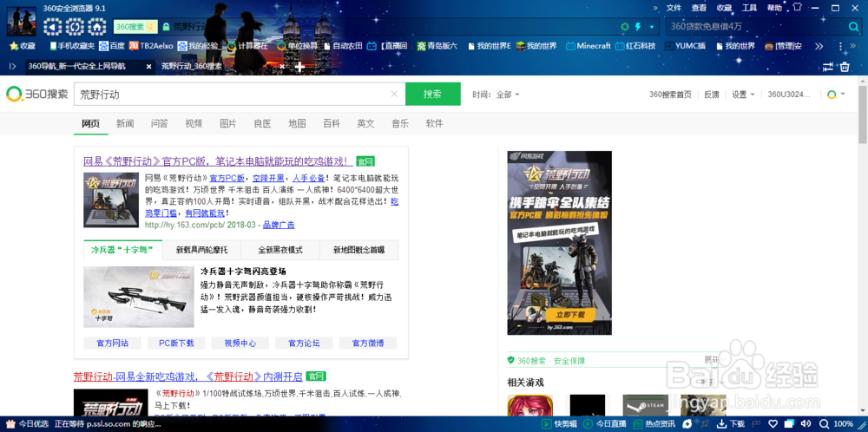Add a new tab with plus button
The width and height of the screenshot is (868, 432).
click(299, 67)
